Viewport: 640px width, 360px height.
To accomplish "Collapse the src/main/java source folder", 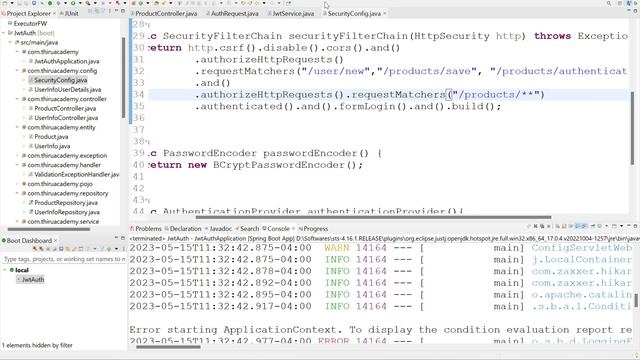I will pos(10,42).
